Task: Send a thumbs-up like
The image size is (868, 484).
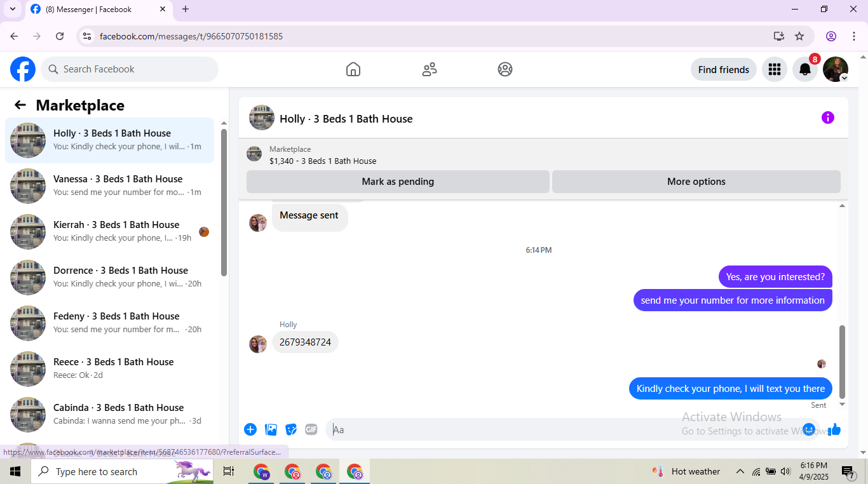Action: 834,429
